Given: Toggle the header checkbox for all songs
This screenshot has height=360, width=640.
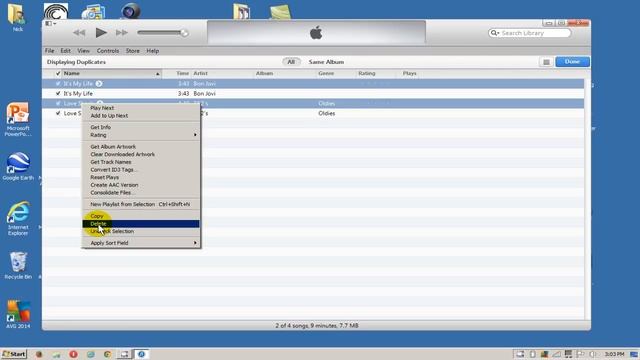Looking at the screenshot, I should point(58,73).
